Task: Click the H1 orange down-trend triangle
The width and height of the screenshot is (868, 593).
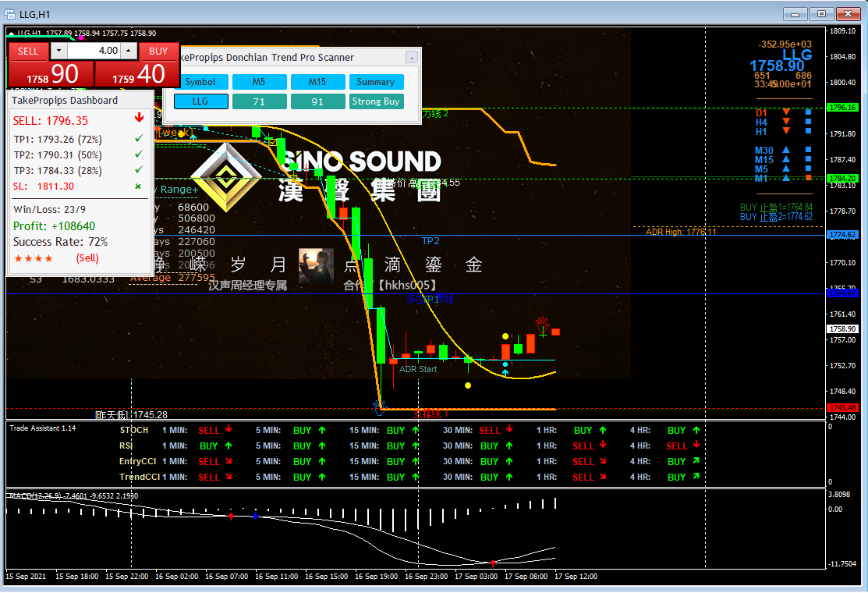Action: click(x=786, y=130)
